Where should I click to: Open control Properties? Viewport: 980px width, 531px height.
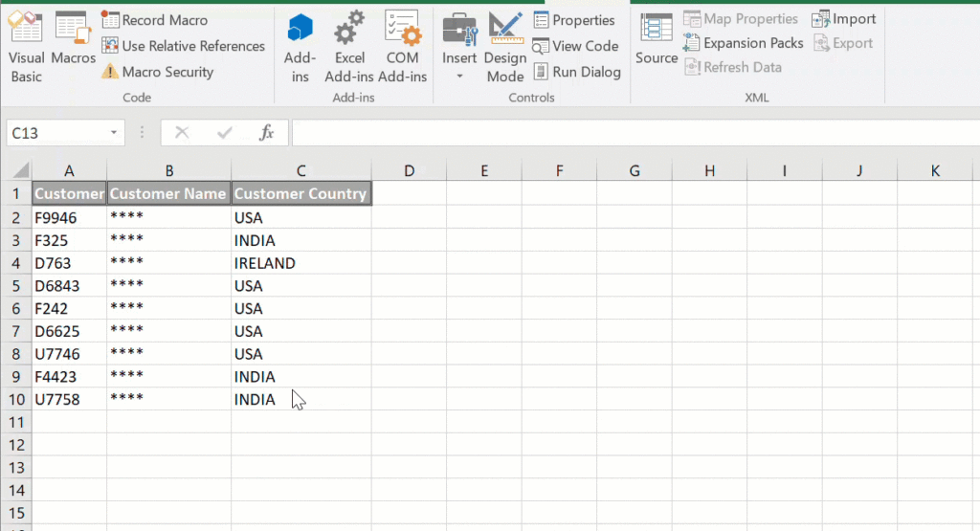[574, 20]
